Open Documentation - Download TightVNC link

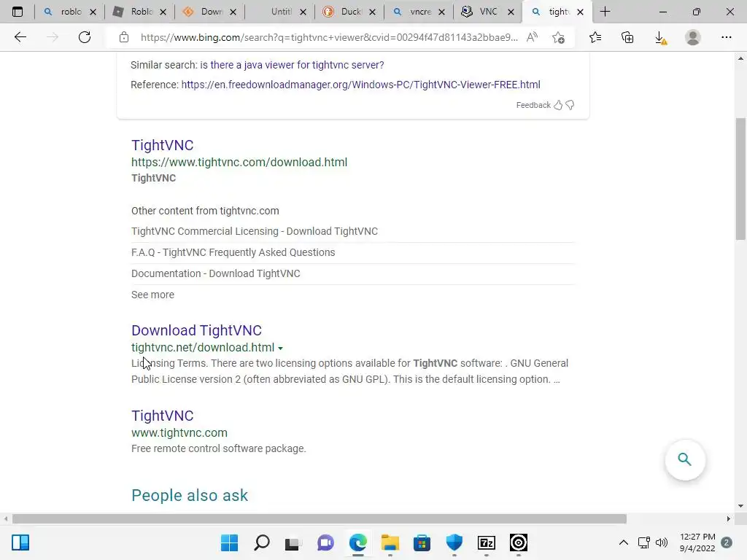(x=216, y=274)
